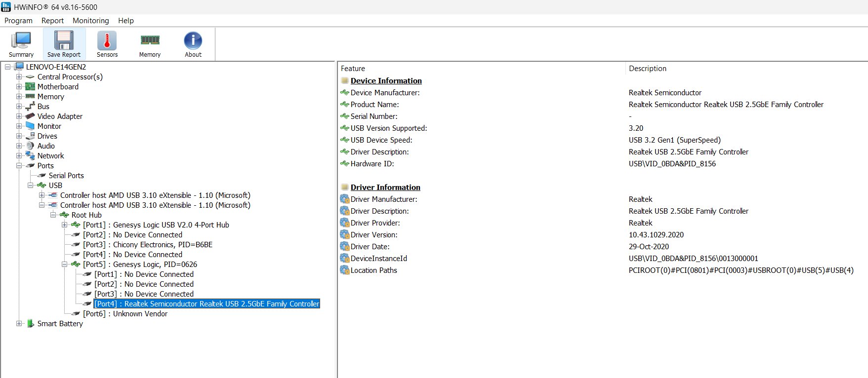Click the Hardware ID USB icon
The height and width of the screenshot is (378, 868).
(345, 163)
